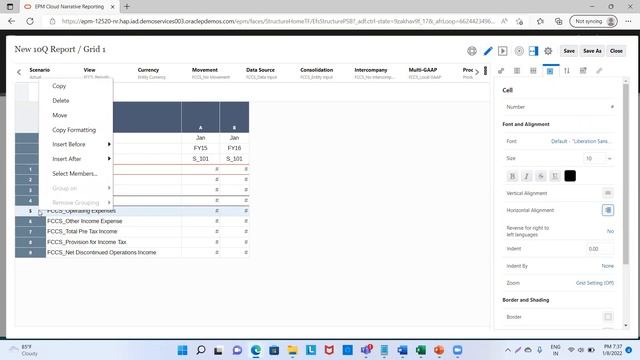This screenshot has height=360, width=640.
Task: Select the FCCS_Other Income Expense row label
Action: pos(84,221)
